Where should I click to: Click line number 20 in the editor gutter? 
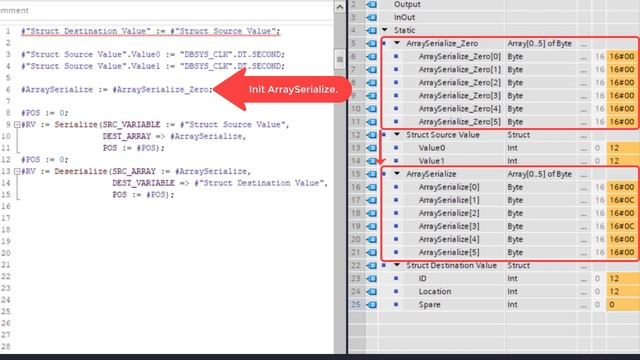[x=6, y=253]
